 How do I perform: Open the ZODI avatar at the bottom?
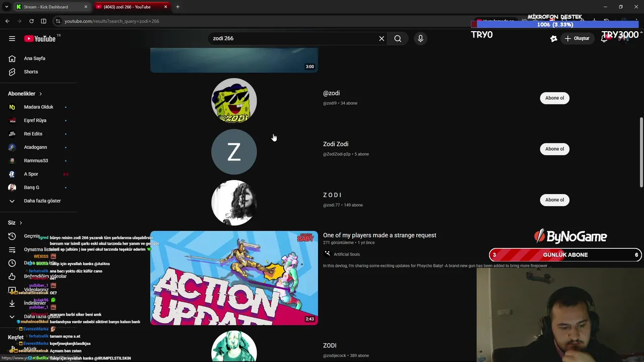(234, 346)
